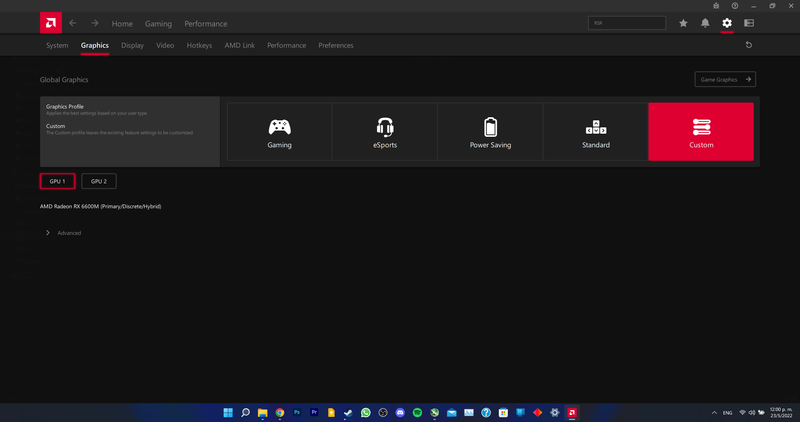Switch to the Graphics tab
Viewport: 800px width, 422px height.
coord(95,45)
